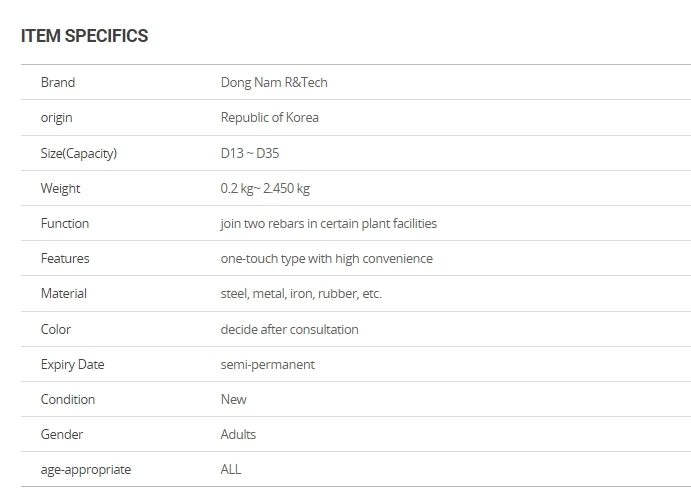Image resolution: width=691 pixels, height=500 pixels.
Task: Click the New condition value
Action: coord(234,399)
